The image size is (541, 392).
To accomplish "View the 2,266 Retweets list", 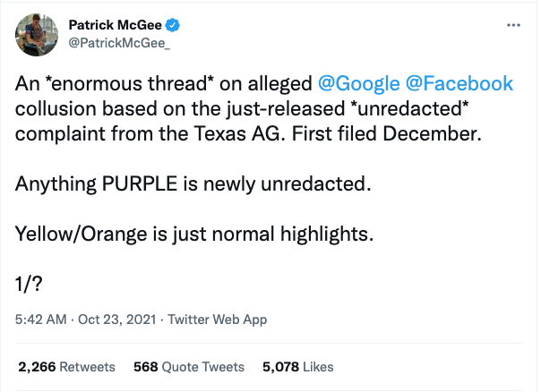I will [67, 366].
